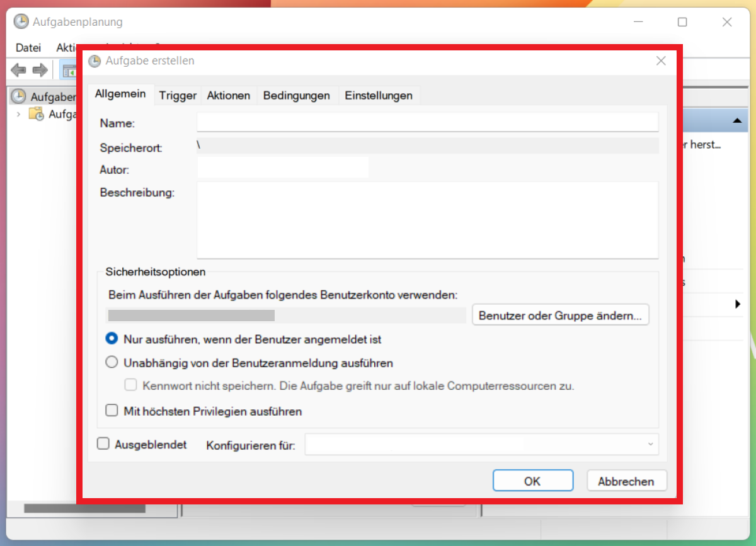Switch to the Trigger tab
The image size is (756, 546).
coord(178,96)
